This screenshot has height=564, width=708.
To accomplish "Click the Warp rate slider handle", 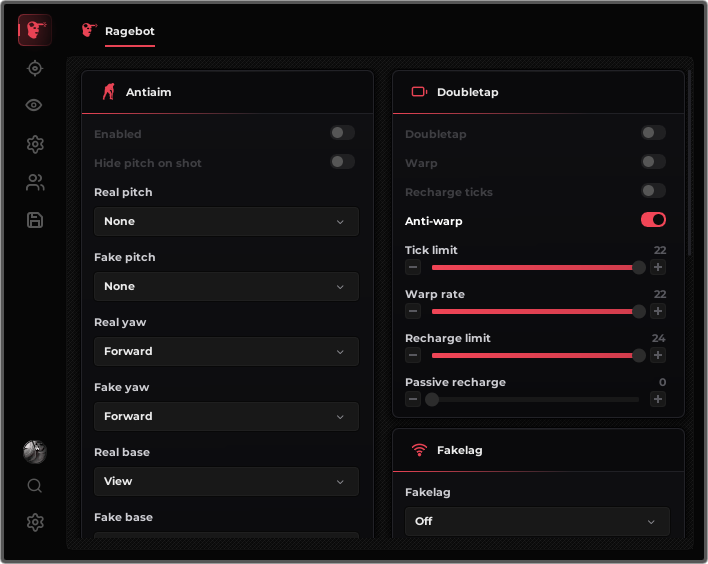I will click(x=638, y=311).
